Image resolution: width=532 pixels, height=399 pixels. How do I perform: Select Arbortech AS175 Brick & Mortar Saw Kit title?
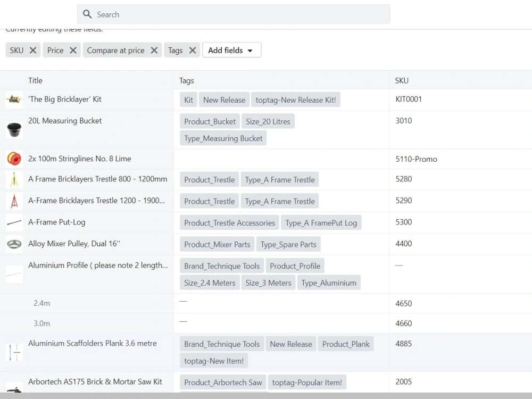click(x=95, y=381)
